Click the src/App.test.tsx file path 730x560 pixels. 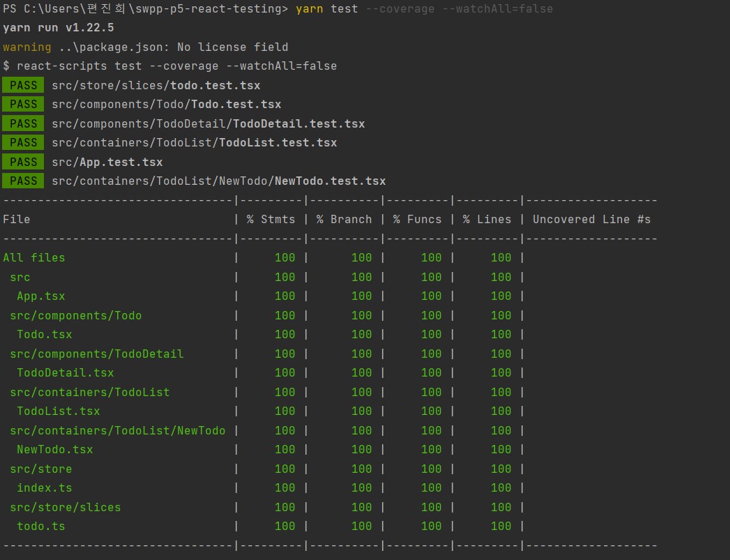tap(107, 162)
